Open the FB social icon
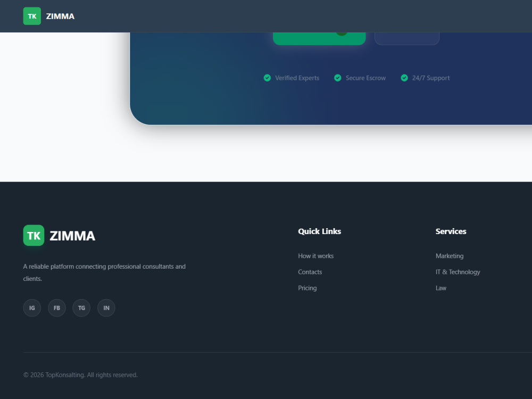 [57, 308]
